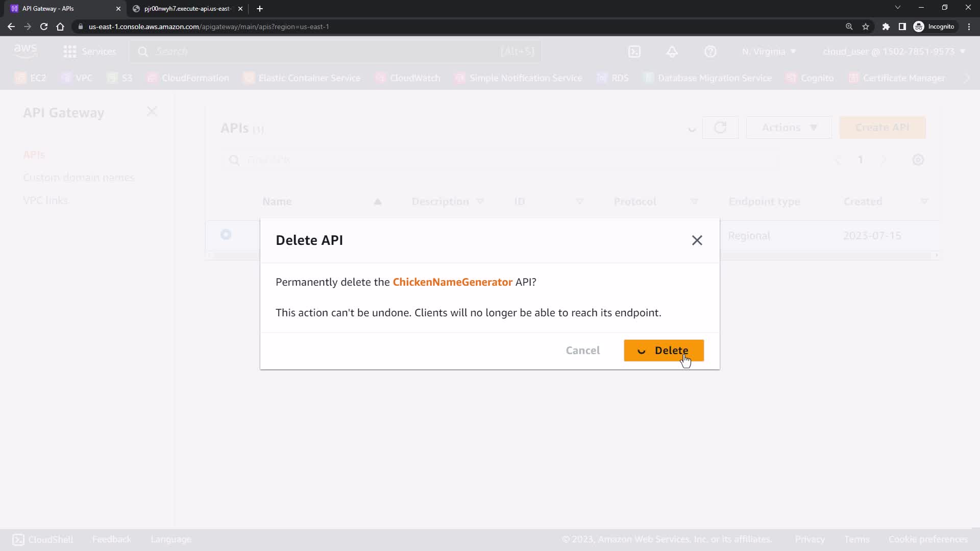Open the CloudShell icon in top bar
The width and height of the screenshot is (980, 551).
634,52
